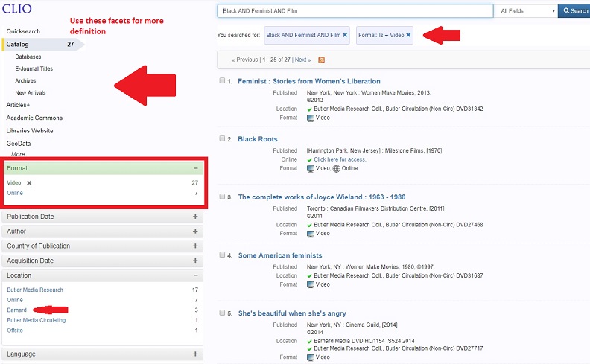Open Quicksearch in the sidebar
This screenshot has width=590, height=364.
click(23, 31)
